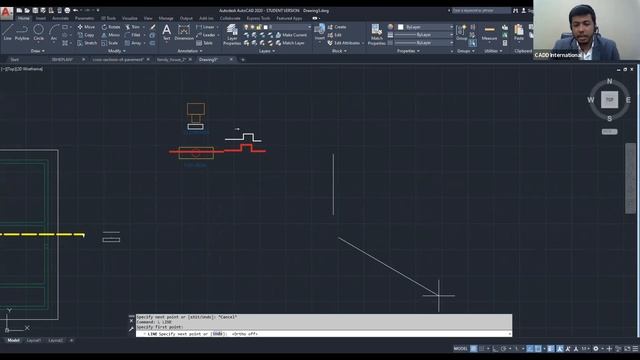Click the Create block button
This screenshot has height=360, width=640.
click(x=337, y=27)
